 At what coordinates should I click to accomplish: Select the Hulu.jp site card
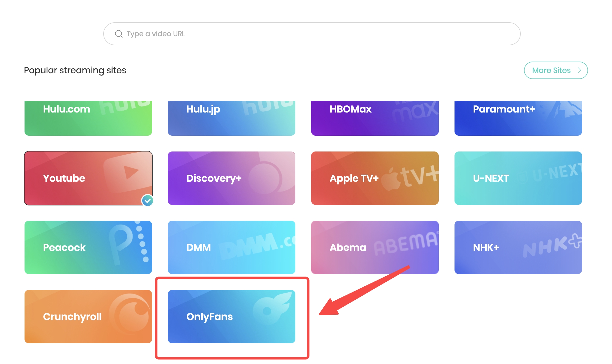click(x=232, y=118)
